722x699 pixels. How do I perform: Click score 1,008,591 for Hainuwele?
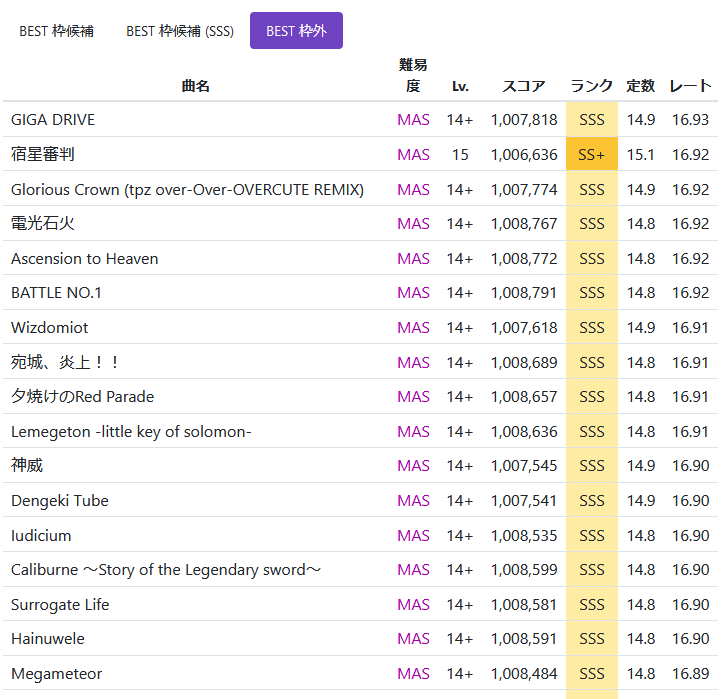pyautogui.click(x=524, y=639)
